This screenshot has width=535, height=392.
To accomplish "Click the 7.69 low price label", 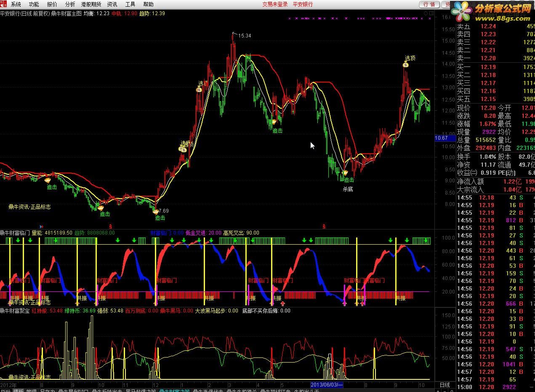I will pyautogui.click(x=163, y=211).
